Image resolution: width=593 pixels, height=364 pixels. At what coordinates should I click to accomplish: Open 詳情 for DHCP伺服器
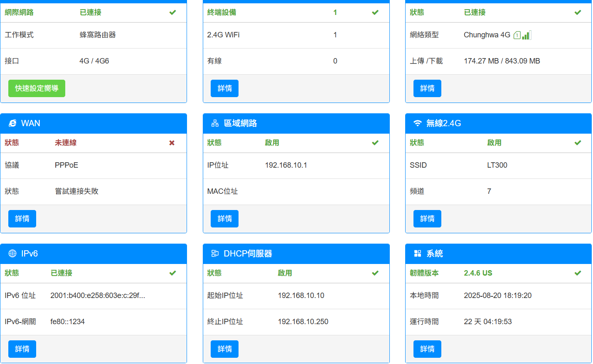click(224, 349)
